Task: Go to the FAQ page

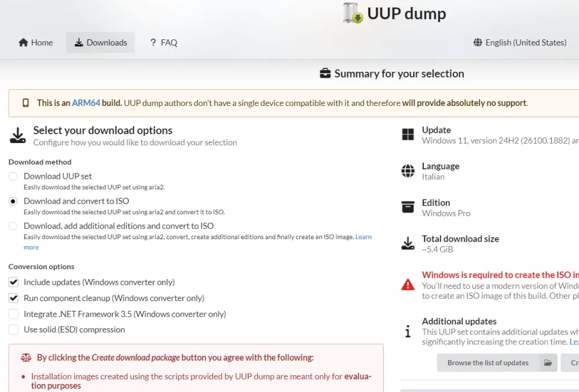Action: pyautogui.click(x=163, y=42)
